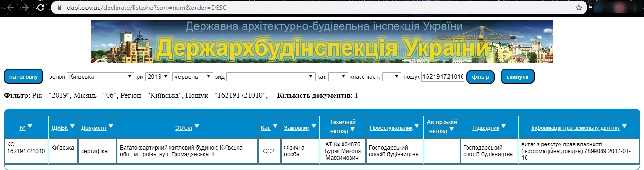Click the sort arrow next to Кат. column
This screenshot has width=644, height=170.
click(275, 126)
